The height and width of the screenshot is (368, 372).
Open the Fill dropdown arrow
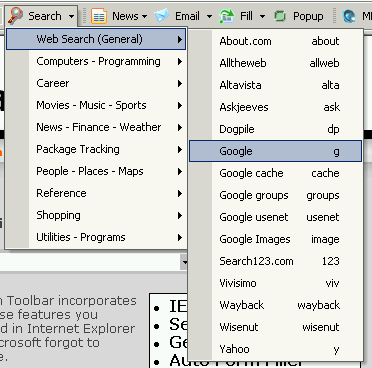(262, 16)
